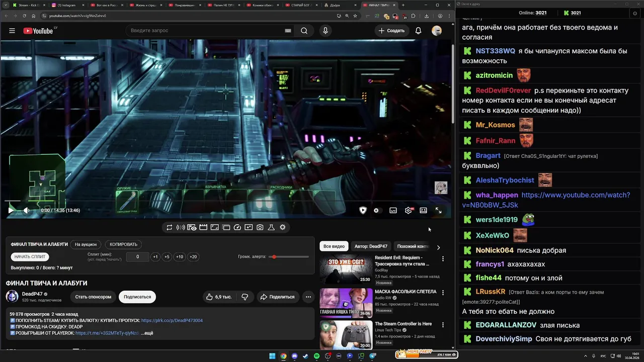
Task: Toggle the volume boost broadcast icon
Action: [x=180, y=227]
